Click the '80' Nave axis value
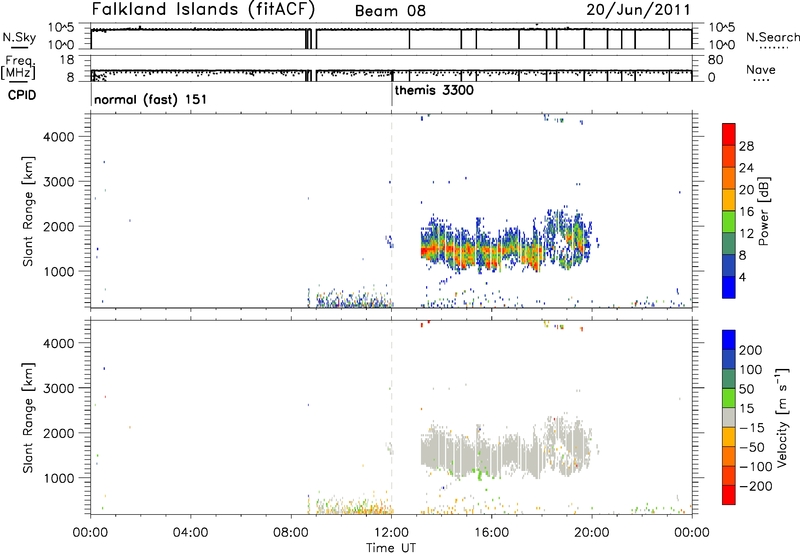This screenshot has width=800, height=554. coord(715,60)
